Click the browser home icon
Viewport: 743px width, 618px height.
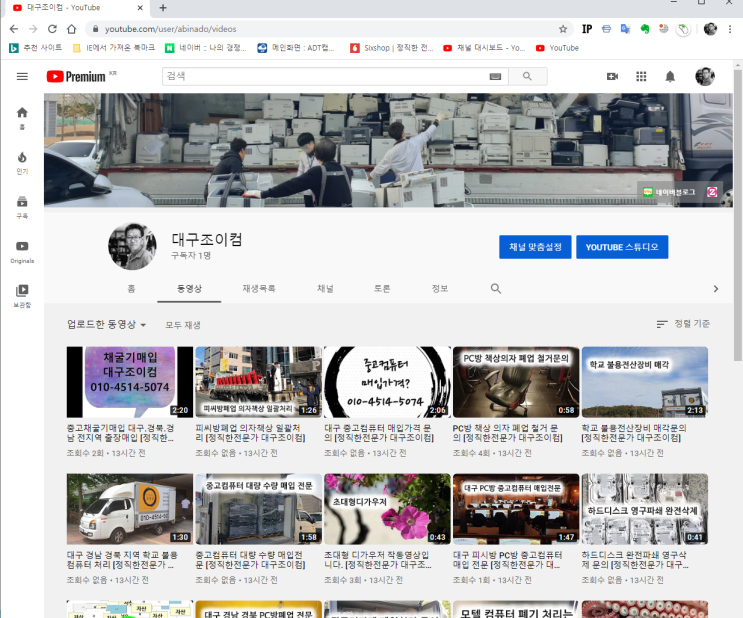72,29
